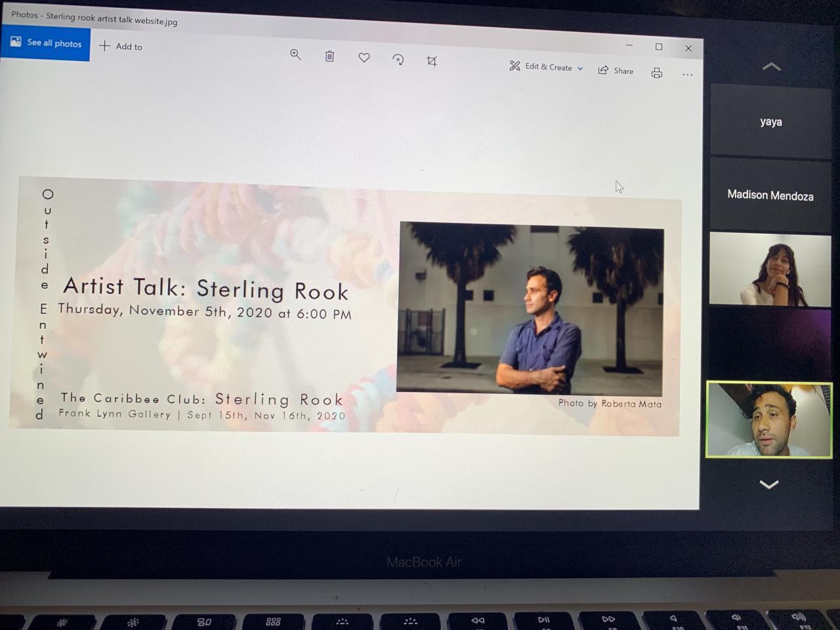Select the highlighted active speaker video tile
The height and width of the screenshot is (630, 840).
768,420
